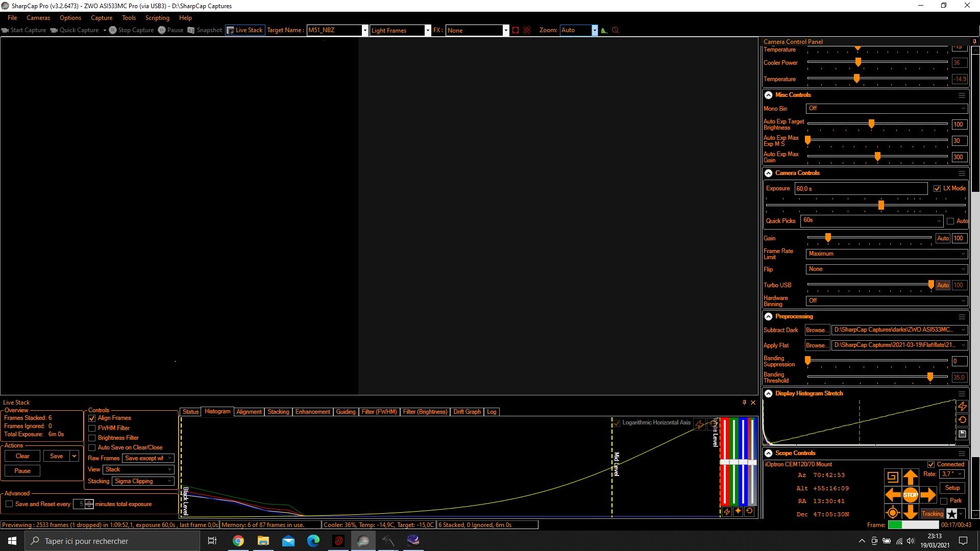Pin the Camera Control Panel
980x551 pixels.
pos(974,42)
